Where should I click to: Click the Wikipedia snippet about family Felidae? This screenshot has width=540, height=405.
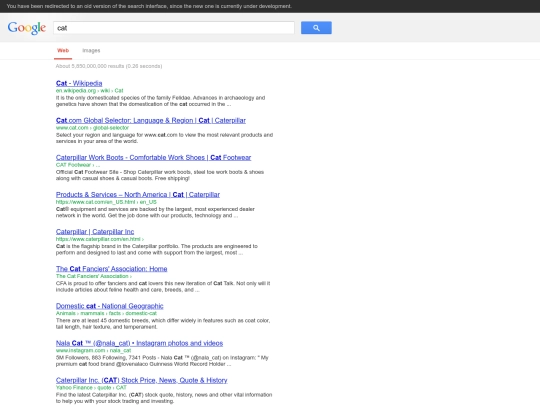point(160,101)
